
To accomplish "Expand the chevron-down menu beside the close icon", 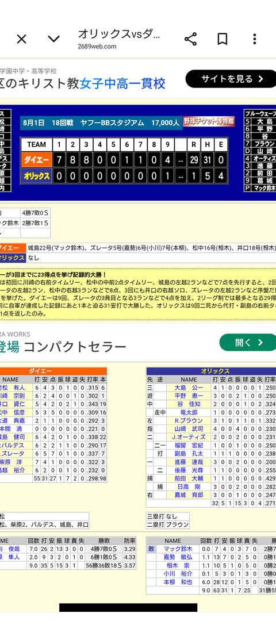I will click(x=54, y=39).
